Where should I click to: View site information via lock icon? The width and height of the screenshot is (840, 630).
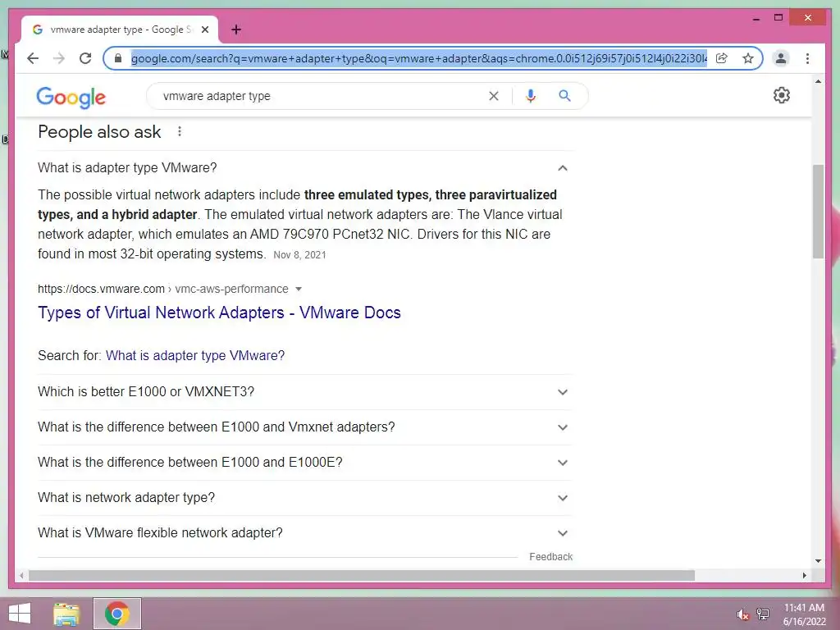118,58
